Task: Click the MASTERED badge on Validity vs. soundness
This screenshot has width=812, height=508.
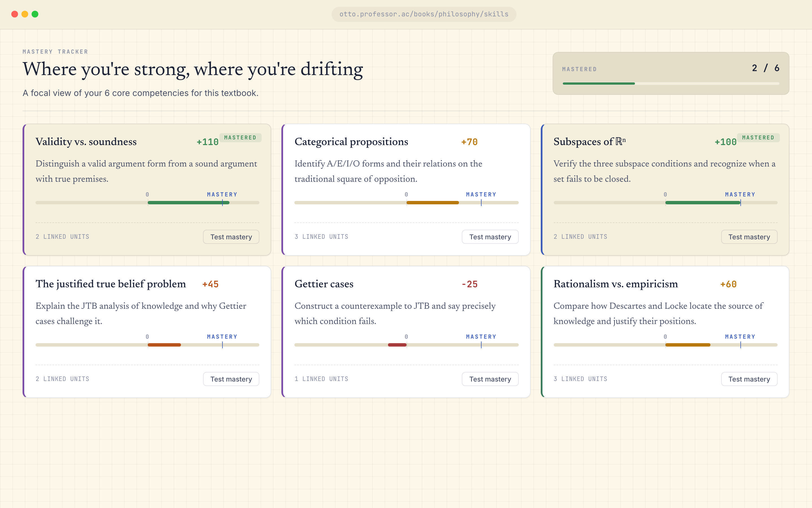Action: pos(240,138)
